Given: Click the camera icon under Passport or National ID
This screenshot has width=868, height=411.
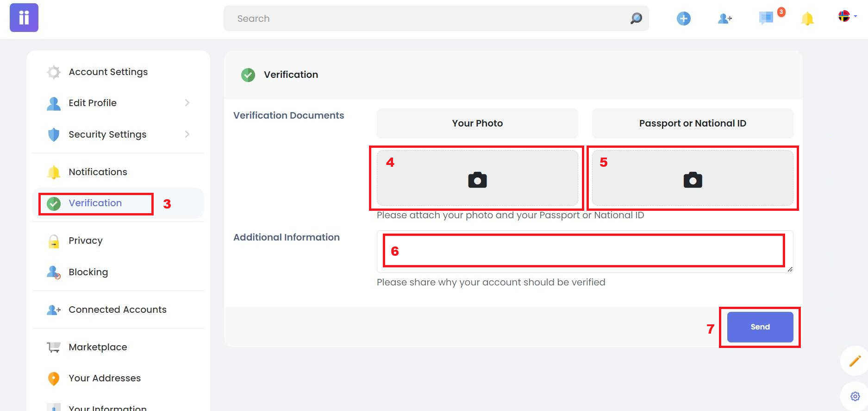Looking at the screenshot, I should [x=693, y=180].
